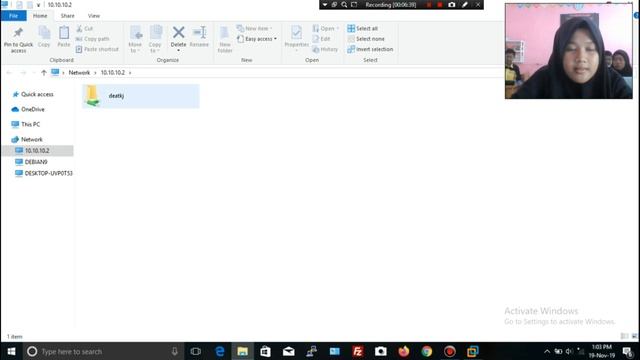
Task: Open the taskbar clock and date
Action: point(602,351)
